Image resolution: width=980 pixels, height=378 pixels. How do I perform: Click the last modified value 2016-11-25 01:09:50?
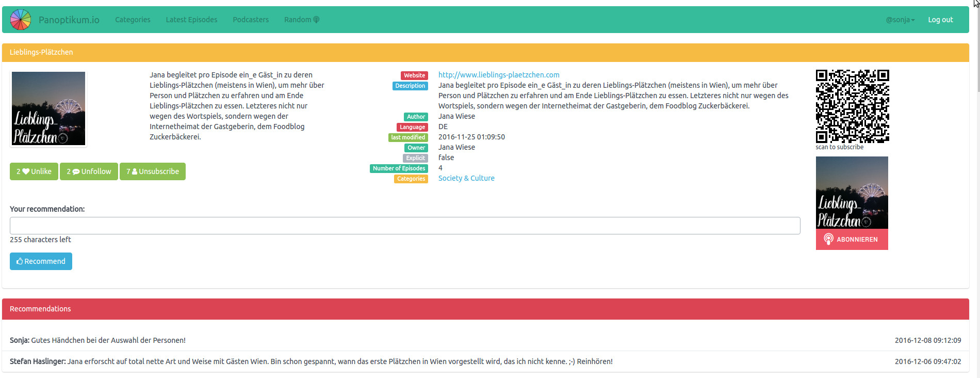point(471,137)
